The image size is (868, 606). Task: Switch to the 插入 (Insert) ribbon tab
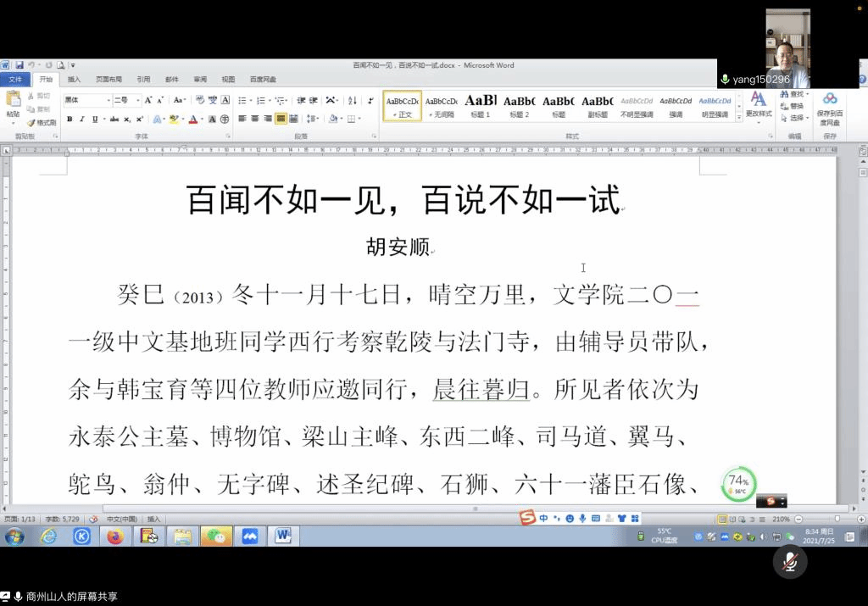point(75,80)
